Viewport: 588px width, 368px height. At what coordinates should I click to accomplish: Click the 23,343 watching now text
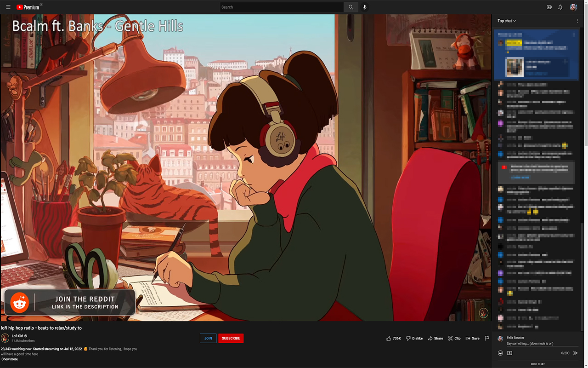point(16,349)
